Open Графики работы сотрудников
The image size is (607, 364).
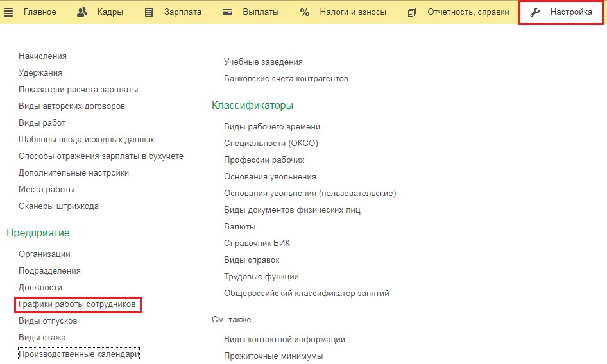(x=77, y=304)
